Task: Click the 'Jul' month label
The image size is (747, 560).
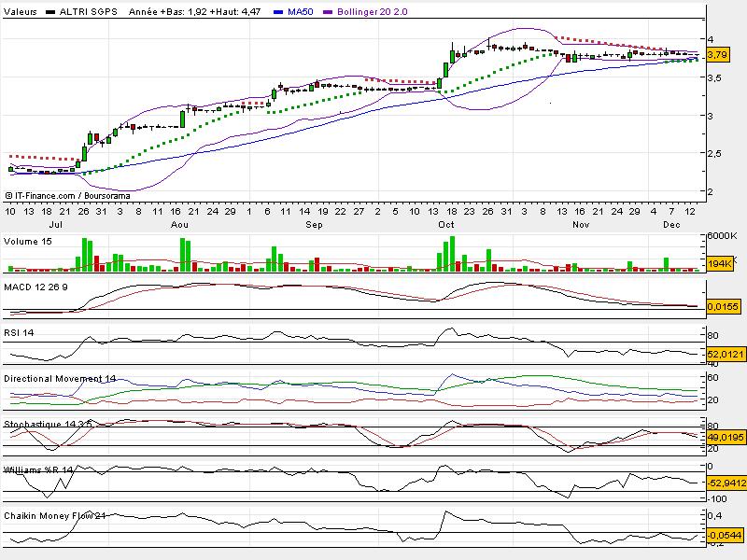Action: [56, 224]
